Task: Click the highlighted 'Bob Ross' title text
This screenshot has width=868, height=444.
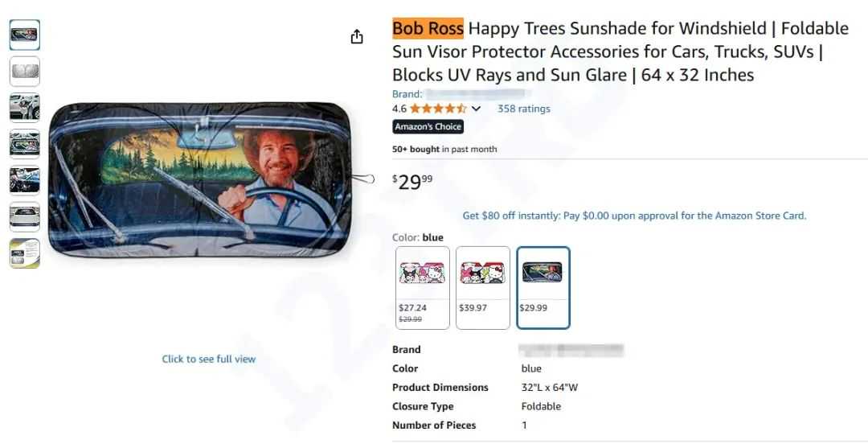Action: pyautogui.click(x=428, y=29)
